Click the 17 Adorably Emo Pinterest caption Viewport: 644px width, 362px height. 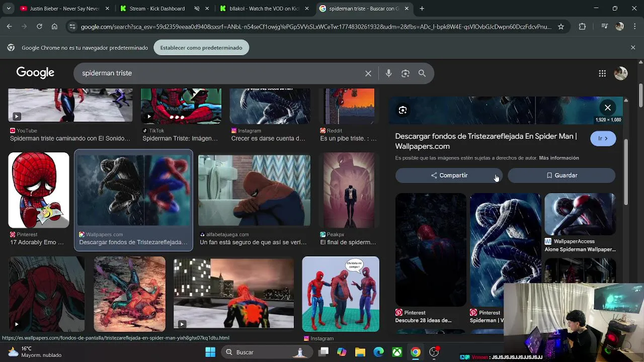click(x=37, y=242)
